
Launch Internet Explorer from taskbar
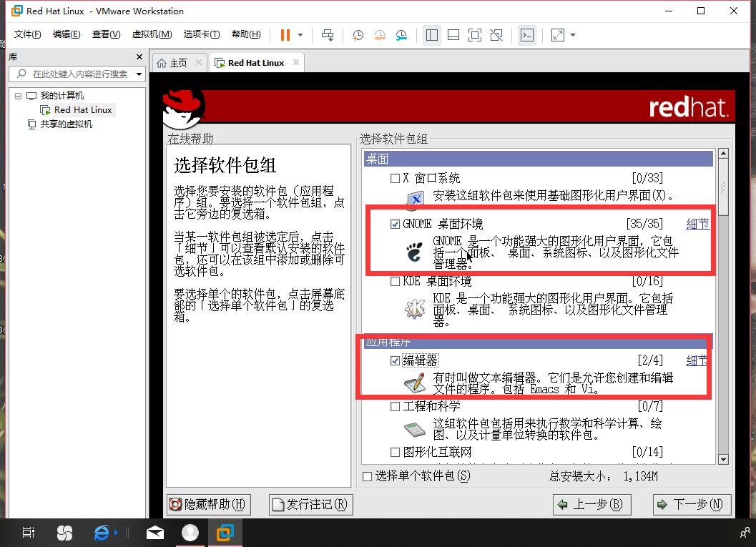click(102, 533)
